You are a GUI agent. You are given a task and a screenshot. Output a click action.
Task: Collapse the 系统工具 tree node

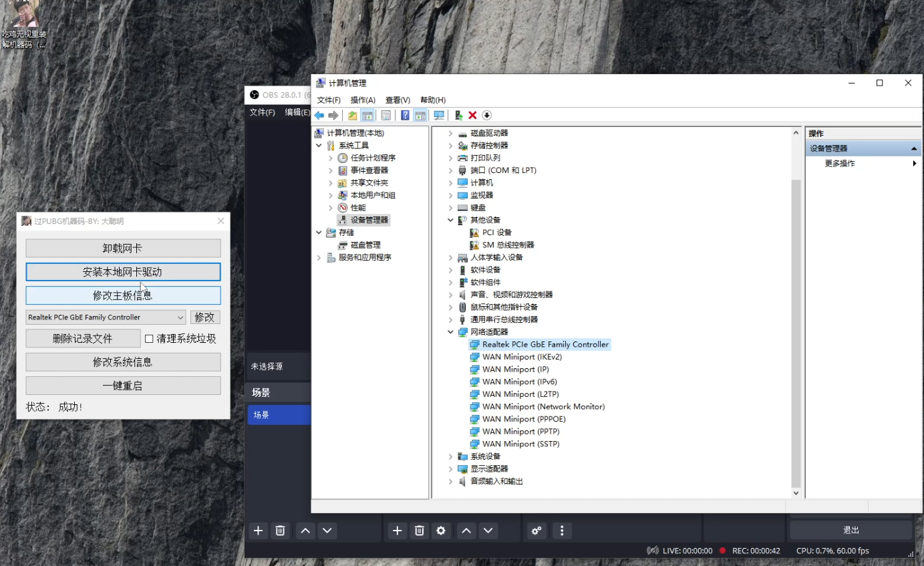point(319,146)
